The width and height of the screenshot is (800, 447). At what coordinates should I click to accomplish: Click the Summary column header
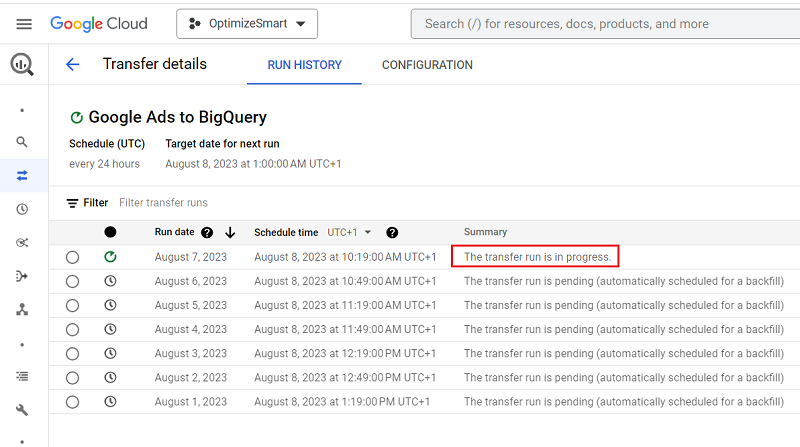click(x=485, y=232)
